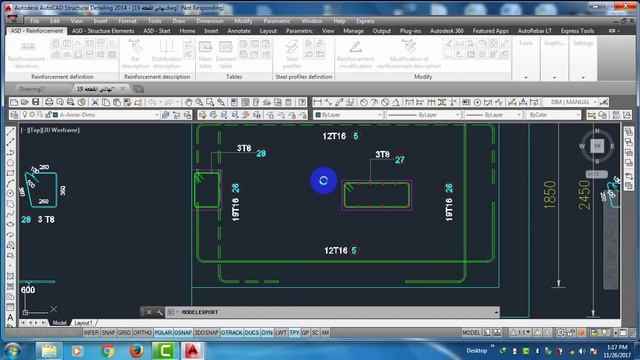This screenshot has width=640, height=360.
Task: Switch to the Drawing1 document tab
Action: tap(32, 89)
